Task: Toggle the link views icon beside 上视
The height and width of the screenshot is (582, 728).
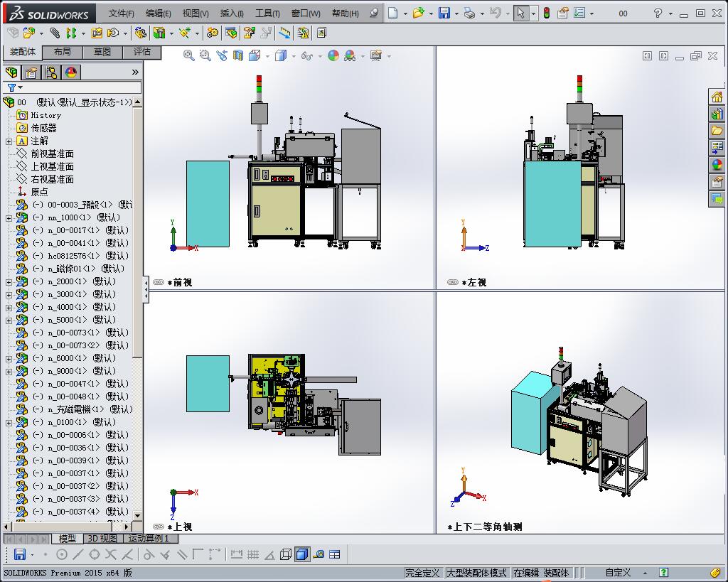Action: tap(159, 527)
